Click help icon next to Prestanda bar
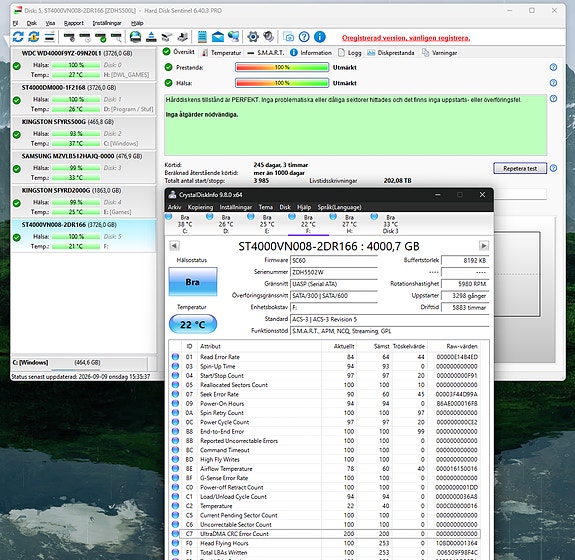Screen dimensions: 575x560 [553, 67]
